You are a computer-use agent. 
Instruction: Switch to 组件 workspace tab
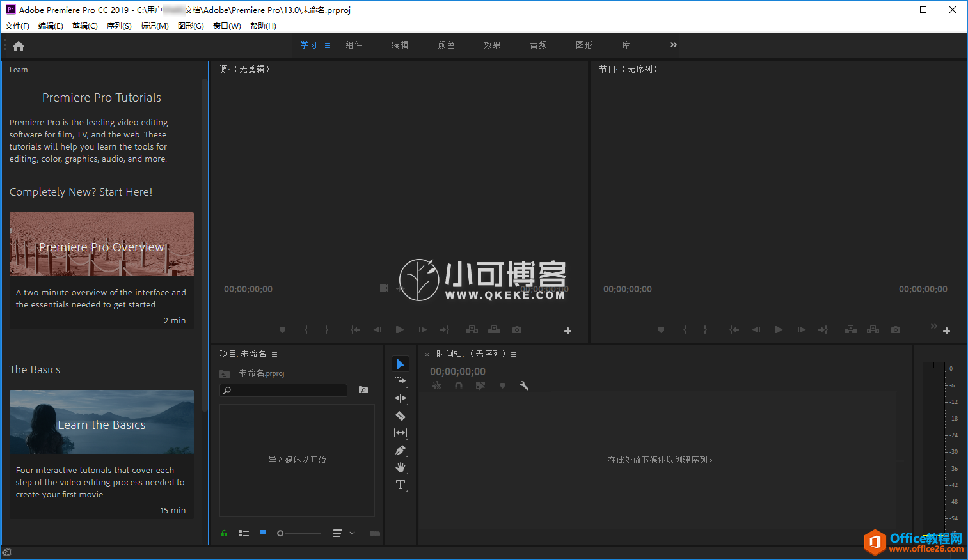click(x=354, y=45)
